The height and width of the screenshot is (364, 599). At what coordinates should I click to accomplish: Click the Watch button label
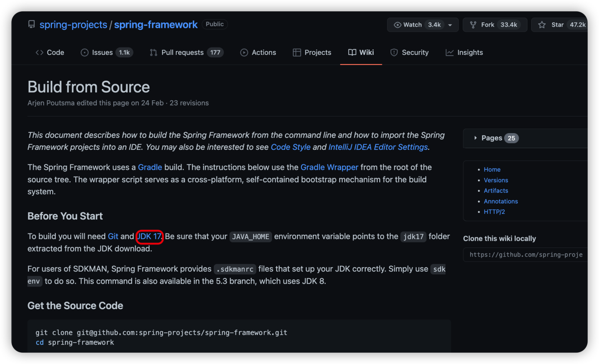pos(412,25)
